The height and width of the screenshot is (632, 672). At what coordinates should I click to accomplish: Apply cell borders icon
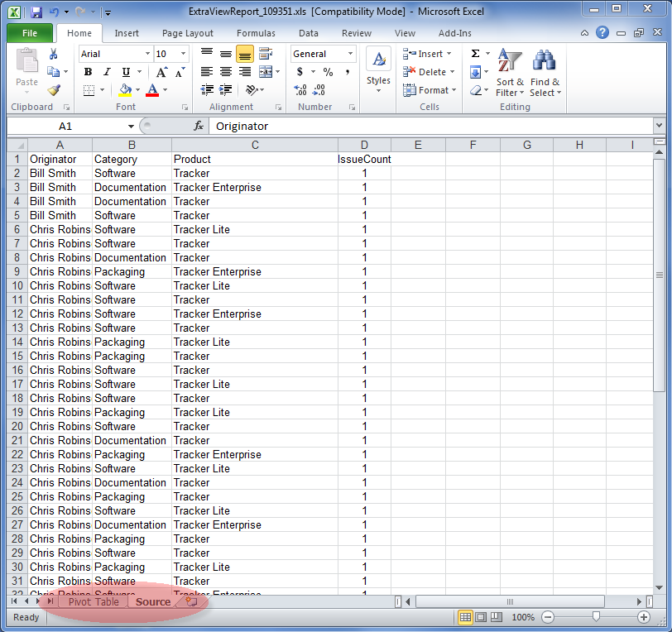click(89, 90)
